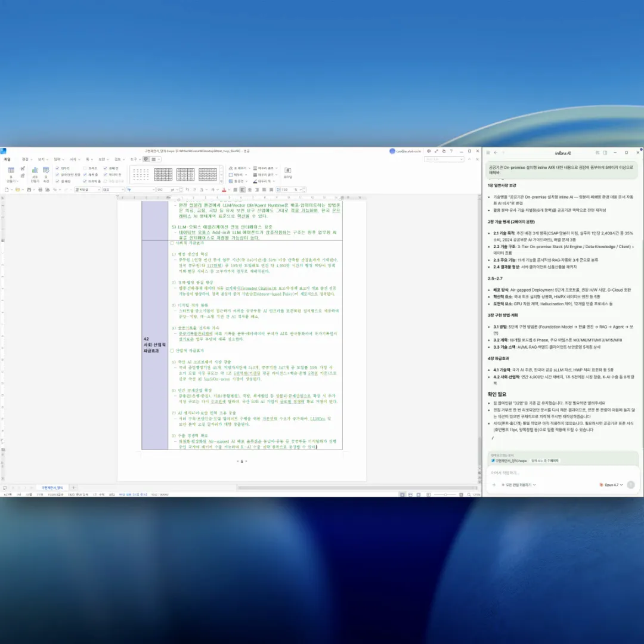The height and width of the screenshot is (644, 644).
Task: Click the table creation icon in ribbon
Action: (x=11, y=171)
